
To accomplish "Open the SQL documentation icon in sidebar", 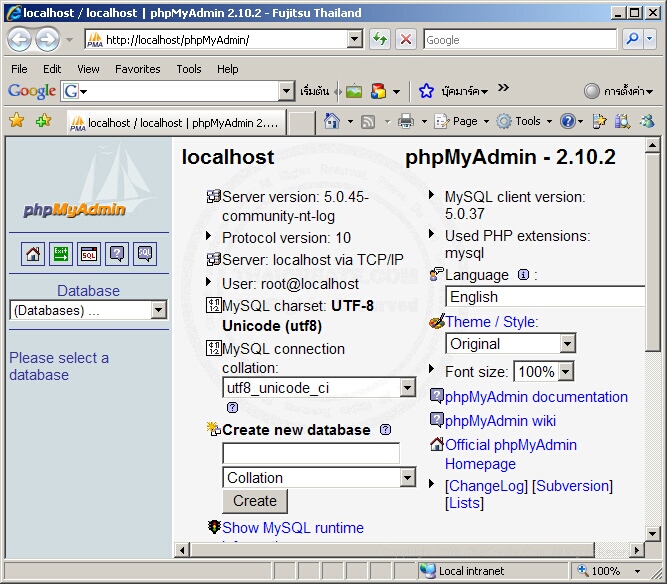I will pyautogui.click(x=145, y=254).
